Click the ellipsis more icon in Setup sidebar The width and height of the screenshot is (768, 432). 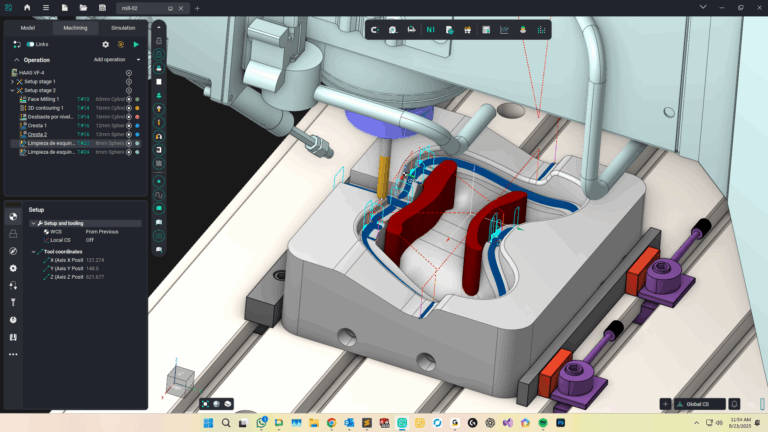(13, 354)
